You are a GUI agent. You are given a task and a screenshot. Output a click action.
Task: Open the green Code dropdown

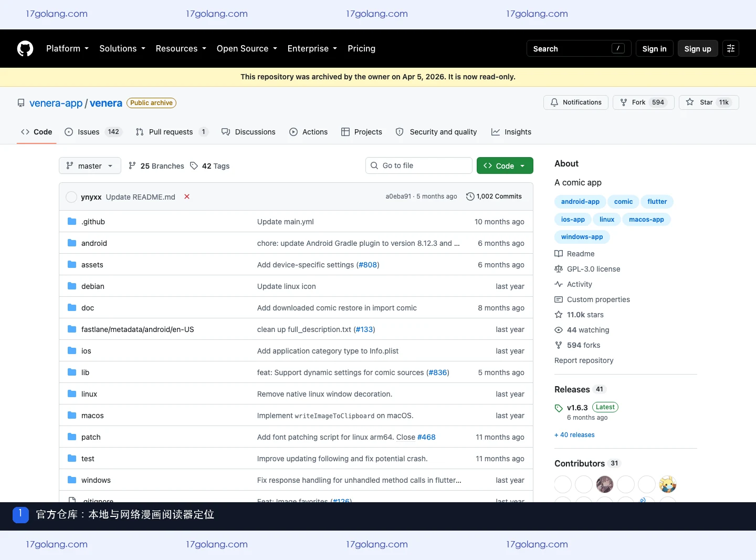505,165
